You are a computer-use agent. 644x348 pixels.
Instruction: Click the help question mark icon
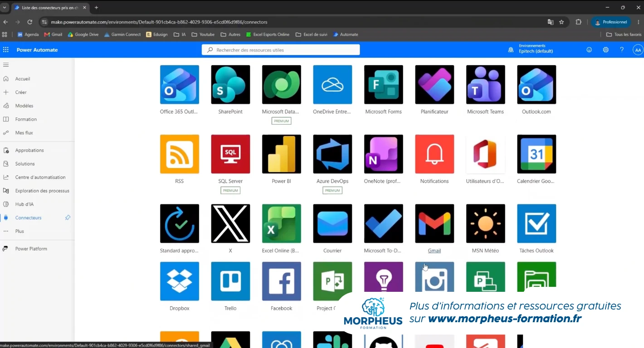coord(622,50)
